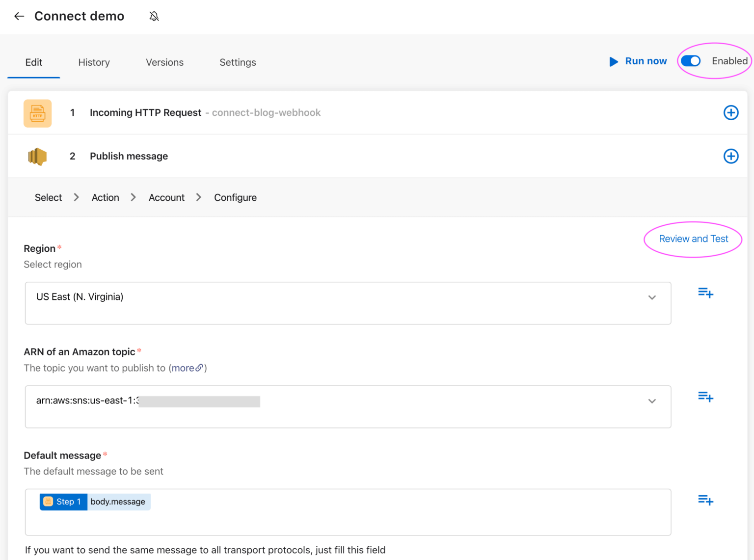The width and height of the screenshot is (754, 560).
Task: Click the insert-variable icon beside Default message
Action: click(x=705, y=500)
